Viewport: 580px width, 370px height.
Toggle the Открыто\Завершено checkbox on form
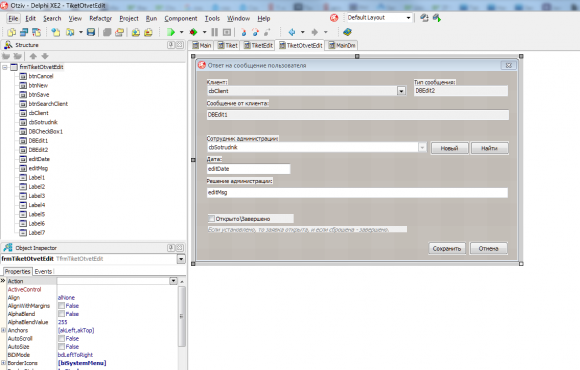pyautogui.click(x=212, y=219)
